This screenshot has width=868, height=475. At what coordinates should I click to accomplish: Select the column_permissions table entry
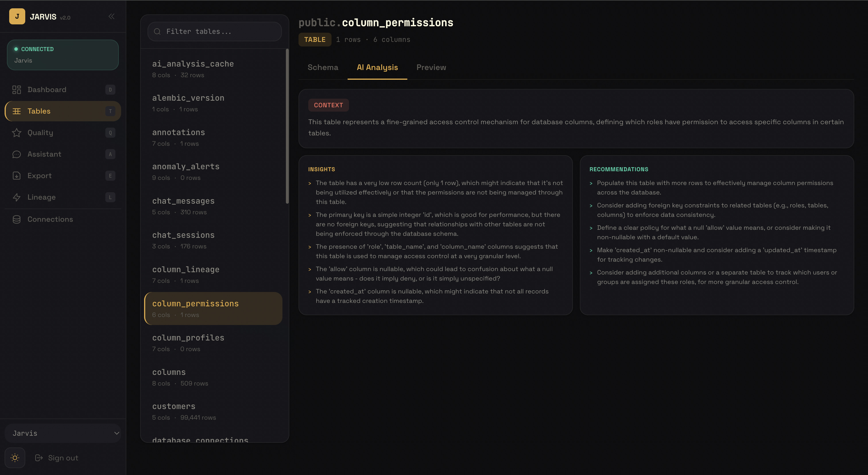point(213,308)
